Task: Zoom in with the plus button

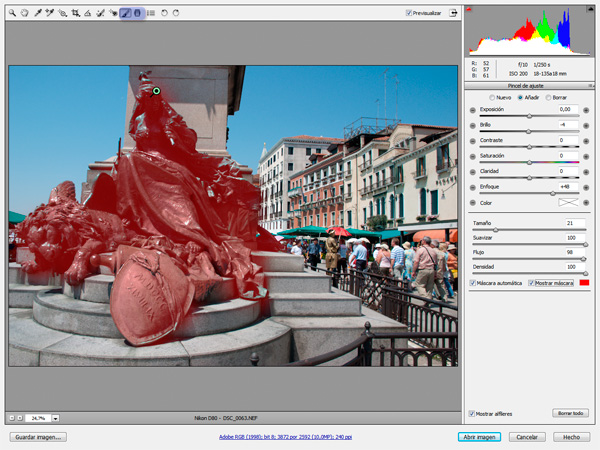Action: [x=20, y=418]
